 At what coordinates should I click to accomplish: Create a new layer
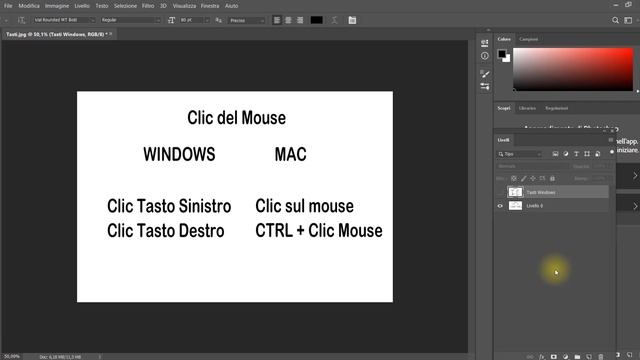tap(589, 356)
